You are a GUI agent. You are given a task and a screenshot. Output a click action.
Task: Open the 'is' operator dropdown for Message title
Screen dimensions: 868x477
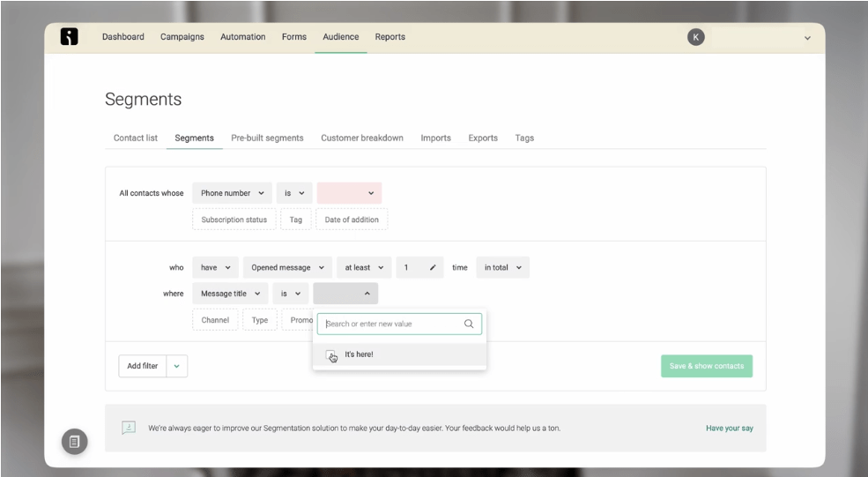click(291, 294)
